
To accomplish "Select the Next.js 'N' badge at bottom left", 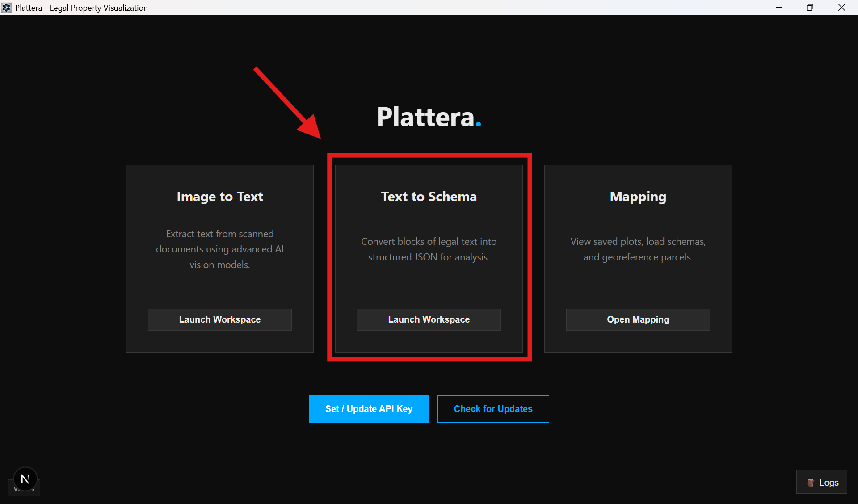I will pyautogui.click(x=25, y=479).
